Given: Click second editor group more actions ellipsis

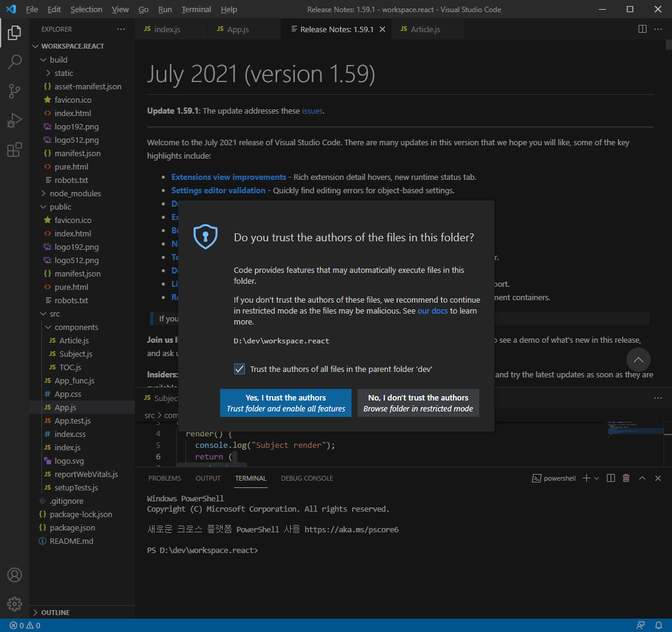Looking at the screenshot, I should 658,398.
